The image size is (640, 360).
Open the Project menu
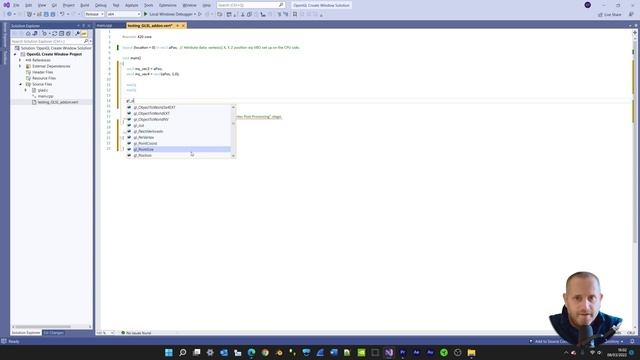pos(69,5)
